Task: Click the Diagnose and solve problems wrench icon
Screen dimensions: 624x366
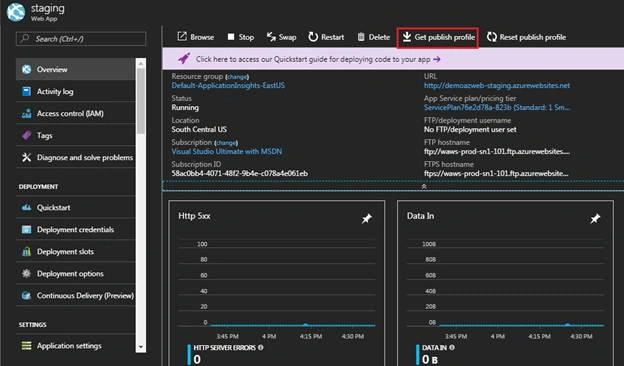Action: 26,158
